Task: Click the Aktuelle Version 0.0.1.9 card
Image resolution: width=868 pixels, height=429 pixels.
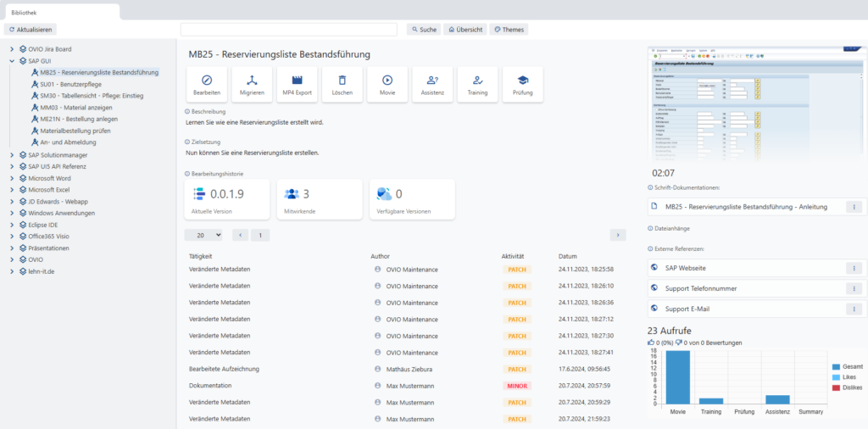Action: [227, 199]
